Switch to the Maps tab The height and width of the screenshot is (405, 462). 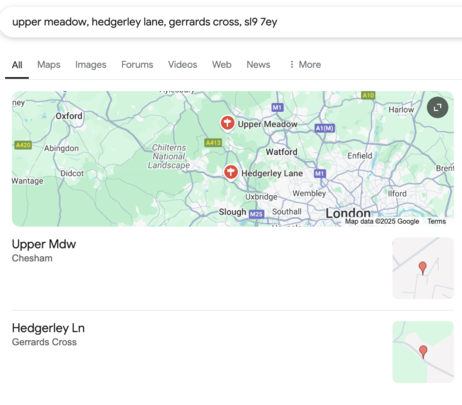(x=49, y=65)
